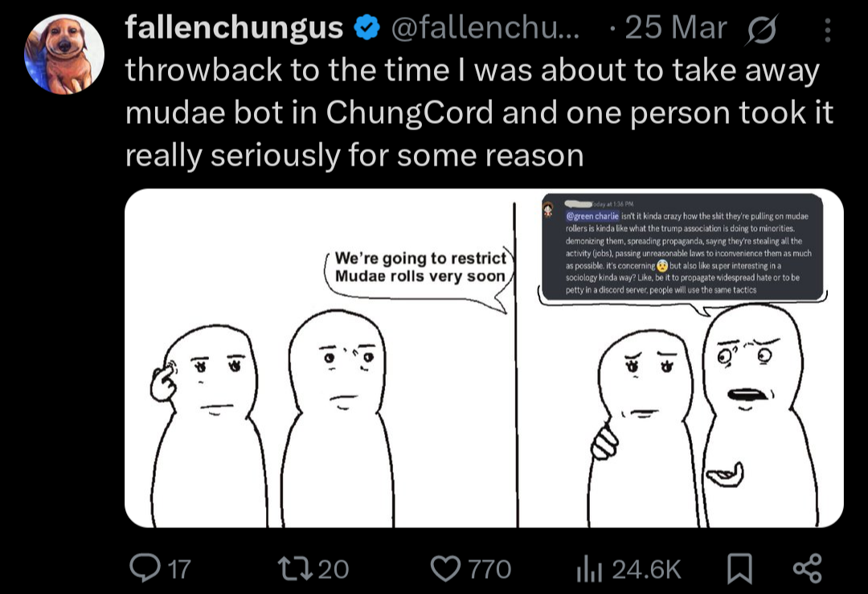Click the tweet text about mudae bot
Screen dimensions: 868x594
click(x=479, y=113)
